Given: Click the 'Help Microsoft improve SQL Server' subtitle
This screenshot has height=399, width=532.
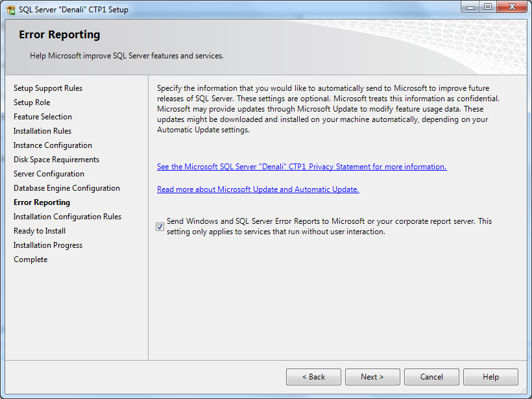Looking at the screenshot, I should pos(127,56).
